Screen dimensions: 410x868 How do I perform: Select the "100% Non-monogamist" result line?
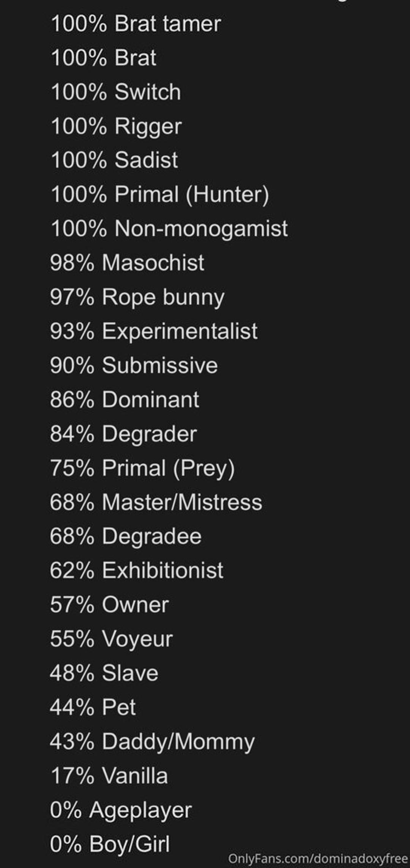click(169, 229)
